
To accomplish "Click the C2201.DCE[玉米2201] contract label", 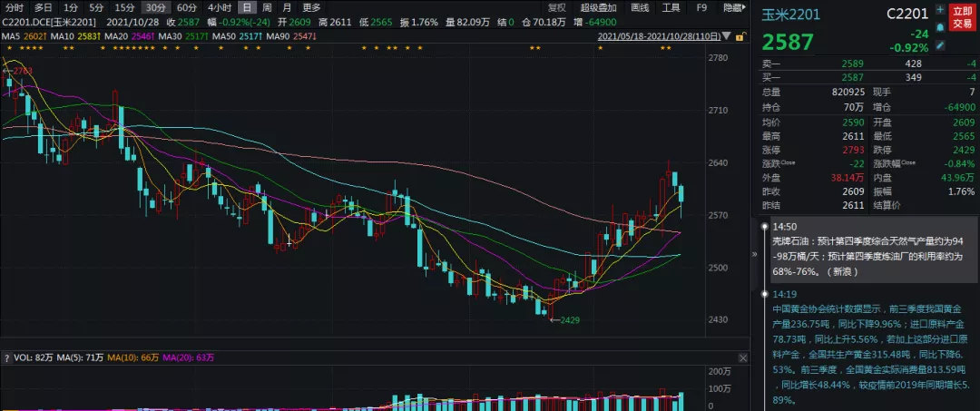I will (49, 22).
